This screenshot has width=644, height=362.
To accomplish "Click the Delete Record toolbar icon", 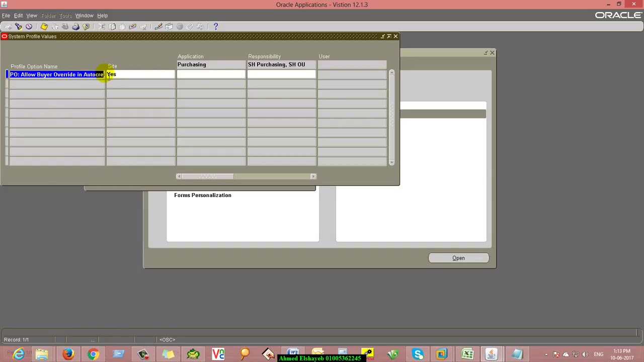I will (143, 27).
